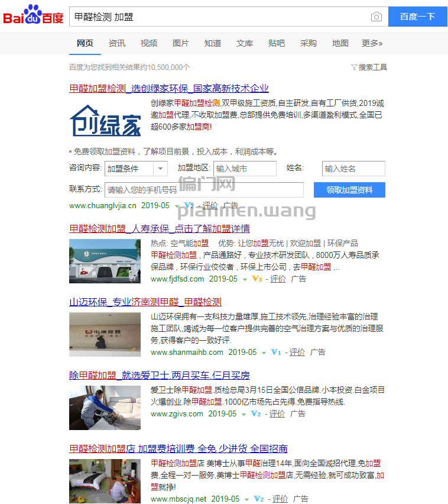Screen dimensions: 448x504
Task: Click www.zgivs.com URL text
Action: 177,413
